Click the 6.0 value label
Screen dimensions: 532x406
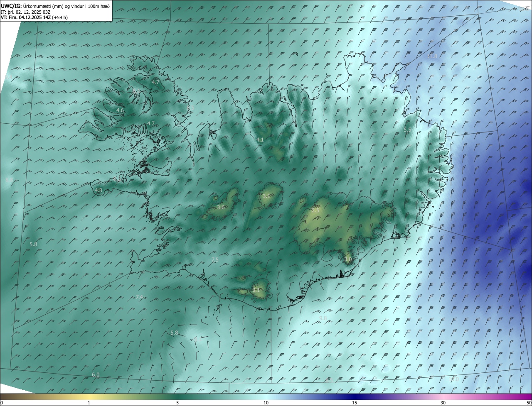(96, 375)
